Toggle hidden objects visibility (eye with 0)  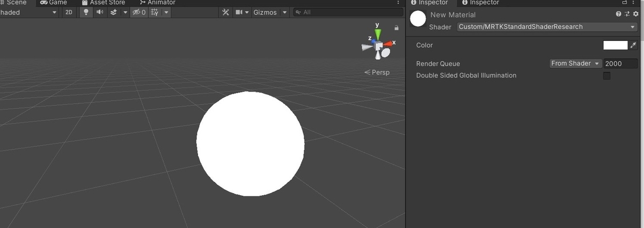138,12
